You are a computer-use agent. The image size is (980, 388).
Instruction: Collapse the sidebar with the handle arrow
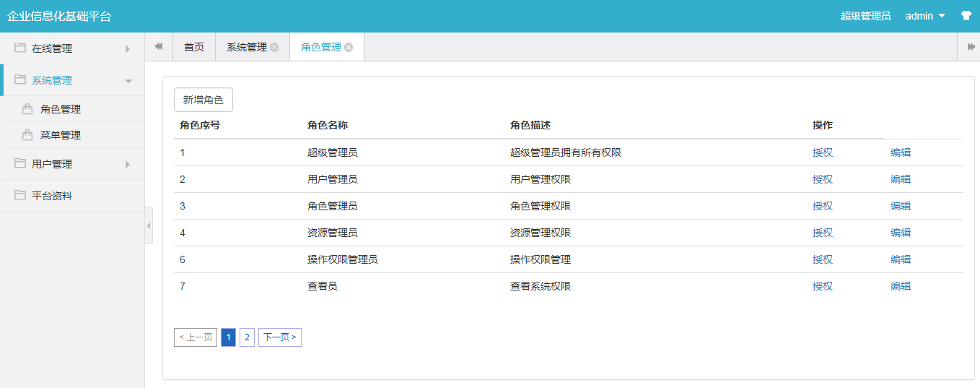click(x=149, y=225)
